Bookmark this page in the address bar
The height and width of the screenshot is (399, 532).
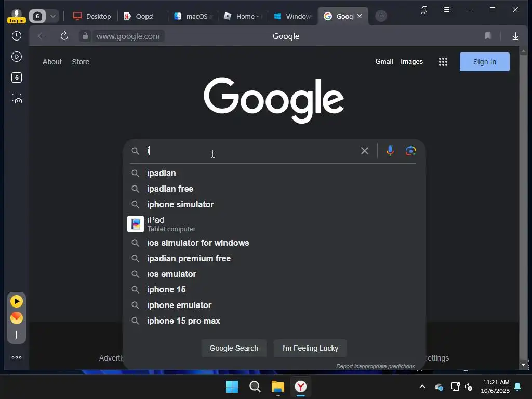tap(488, 36)
